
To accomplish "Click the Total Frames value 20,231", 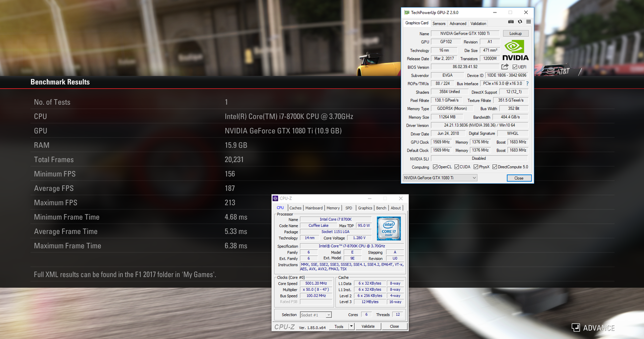I will click(x=234, y=160).
